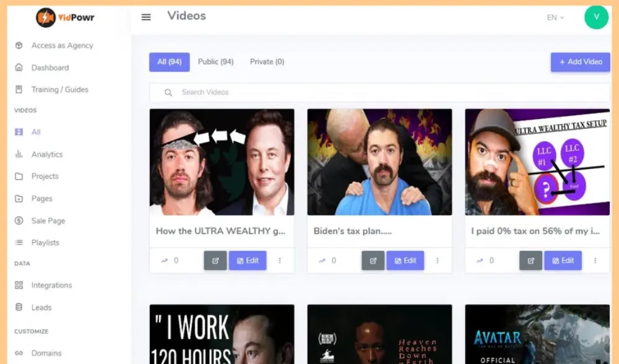Image resolution: width=619 pixels, height=364 pixels.
Task: Click the Domains link icon
Action: tap(19, 353)
